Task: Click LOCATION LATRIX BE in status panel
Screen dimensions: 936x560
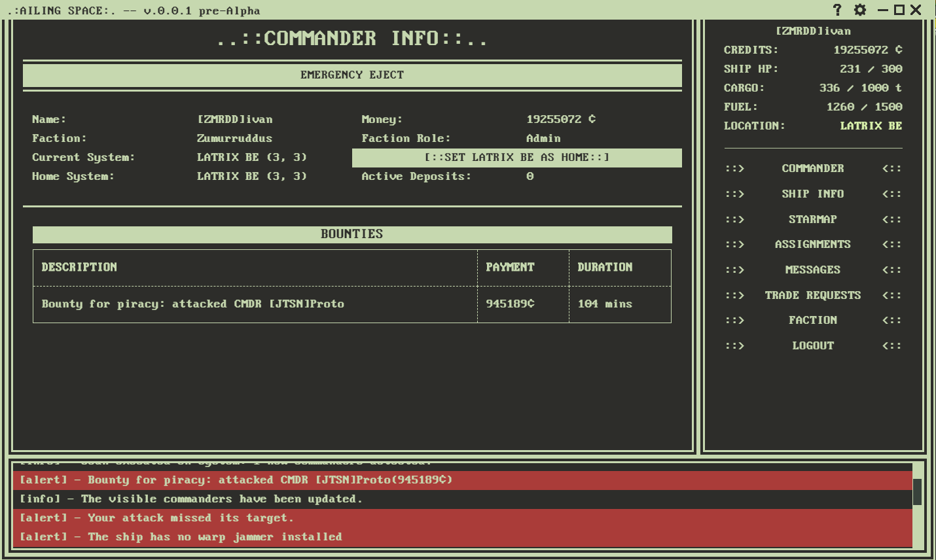Action: (x=871, y=126)
